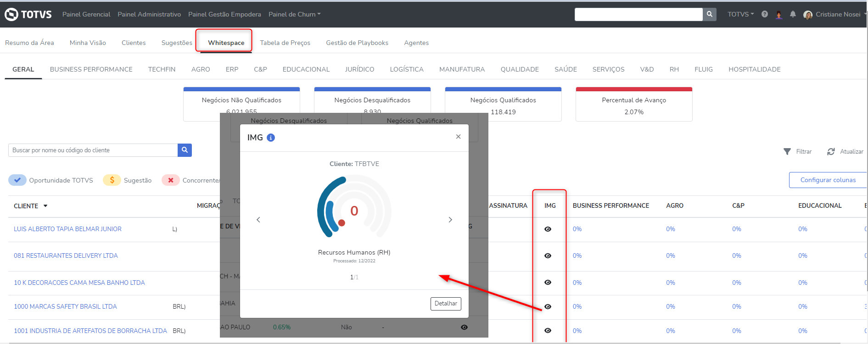Show IMG for 1000 Marcas Safety row
Screen dimensions: 868x344
548,306
